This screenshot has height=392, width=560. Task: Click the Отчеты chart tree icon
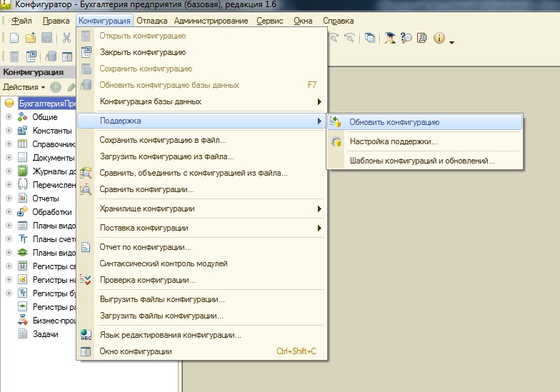[x=23, y=198]
